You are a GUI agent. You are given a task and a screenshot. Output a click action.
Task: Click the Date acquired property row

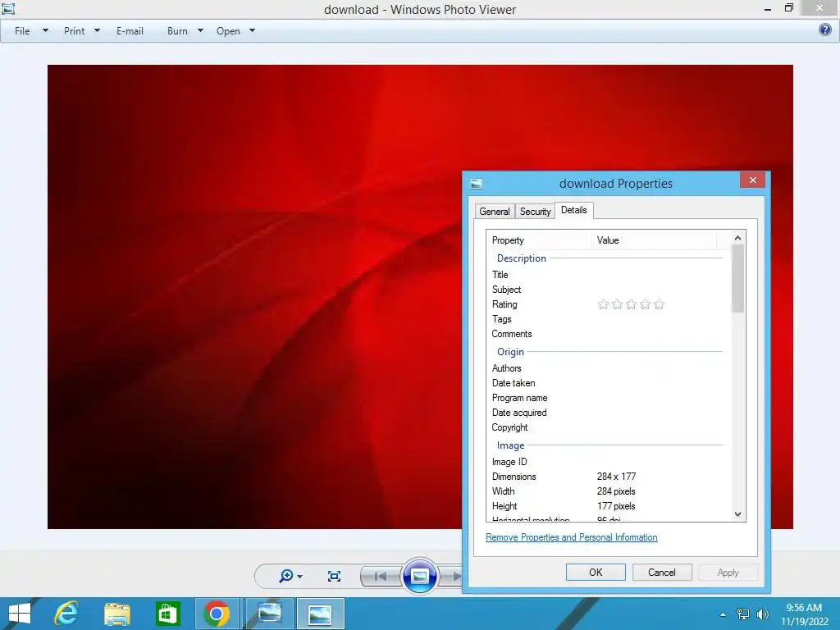tap(608, 413)
